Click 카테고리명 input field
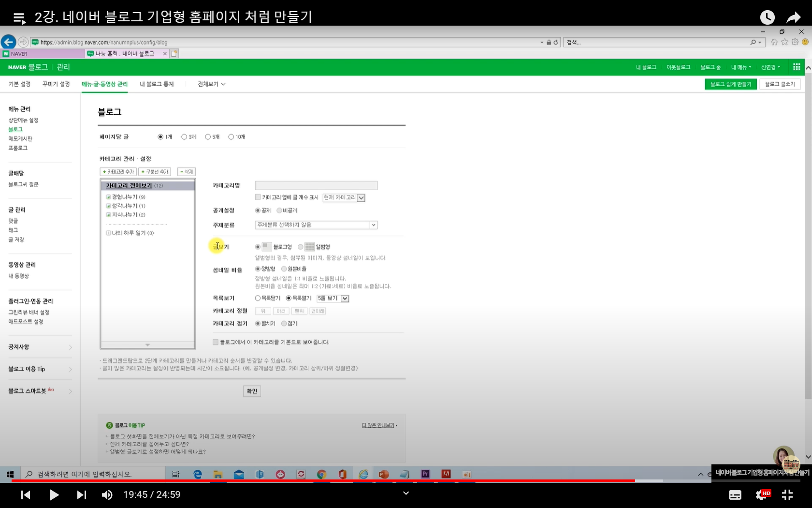 316,185
